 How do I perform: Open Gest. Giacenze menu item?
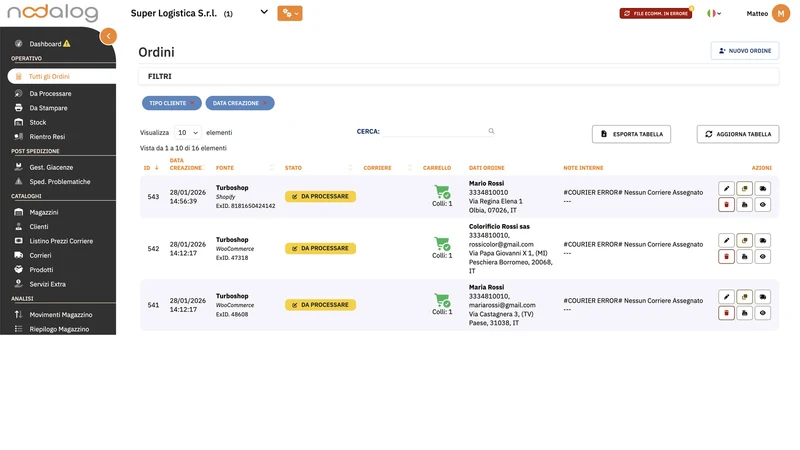coord(51,167)
